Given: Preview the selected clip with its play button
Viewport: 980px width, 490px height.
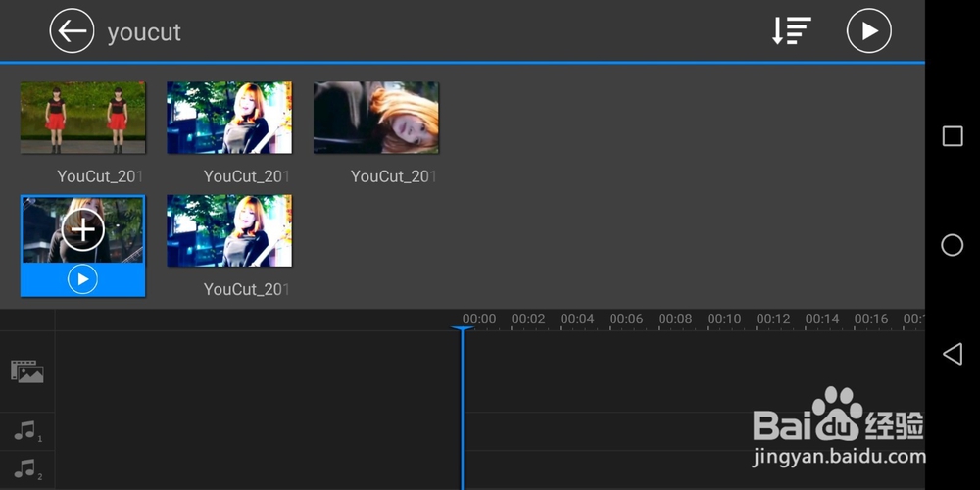Looking at the screenshot, I should coord(83,279).
